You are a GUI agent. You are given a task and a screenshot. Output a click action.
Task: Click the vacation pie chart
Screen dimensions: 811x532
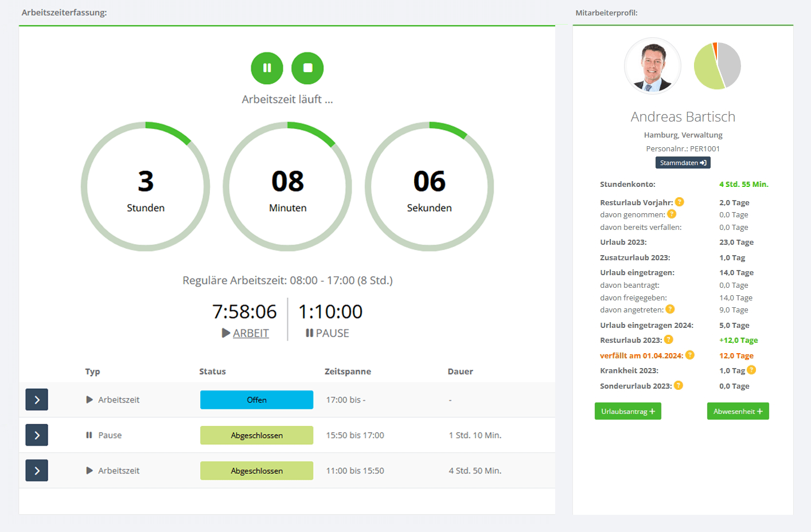[x=718, y=66]
